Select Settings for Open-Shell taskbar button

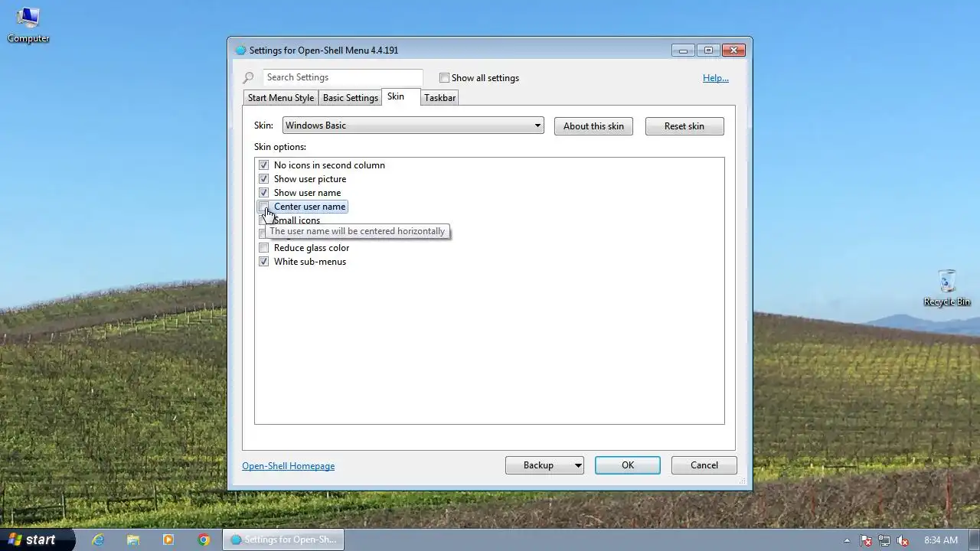(283, 540)
